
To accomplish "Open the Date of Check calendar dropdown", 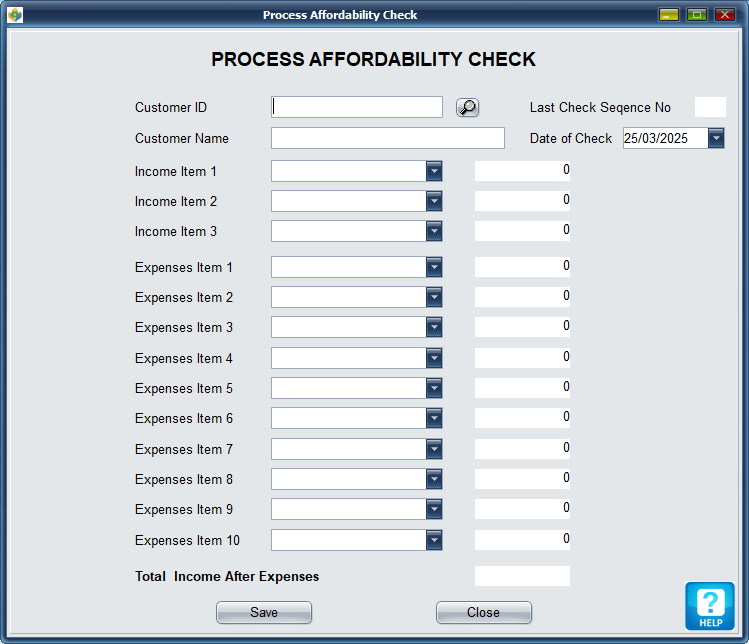I will (x=716, y=139).
